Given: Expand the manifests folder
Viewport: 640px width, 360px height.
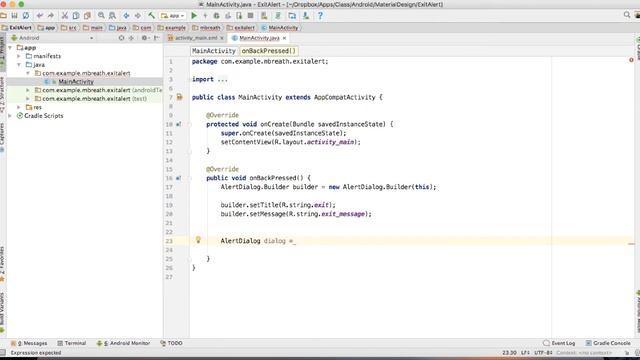Looking at the screenshot, I should click(x=19, y=56).
